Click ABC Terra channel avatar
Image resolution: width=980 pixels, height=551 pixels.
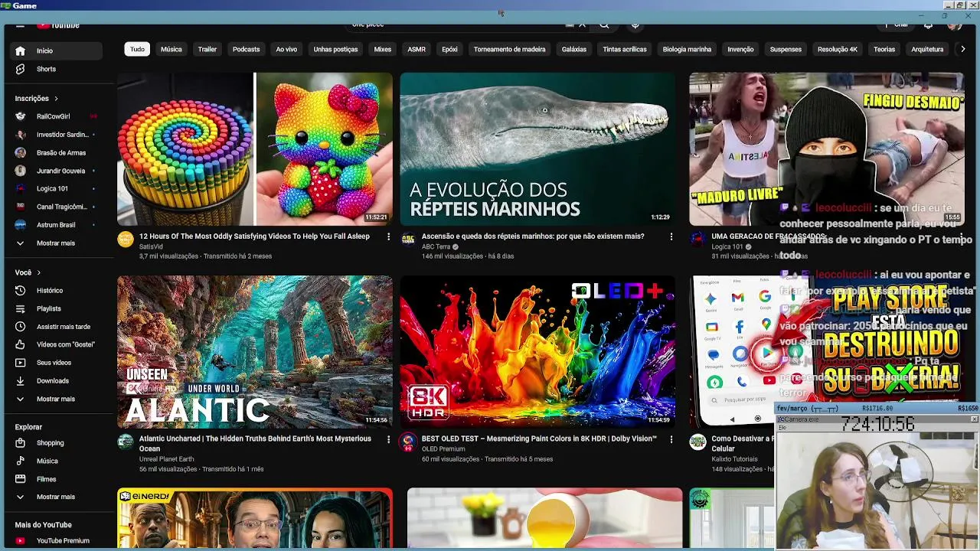coord(408,240)
